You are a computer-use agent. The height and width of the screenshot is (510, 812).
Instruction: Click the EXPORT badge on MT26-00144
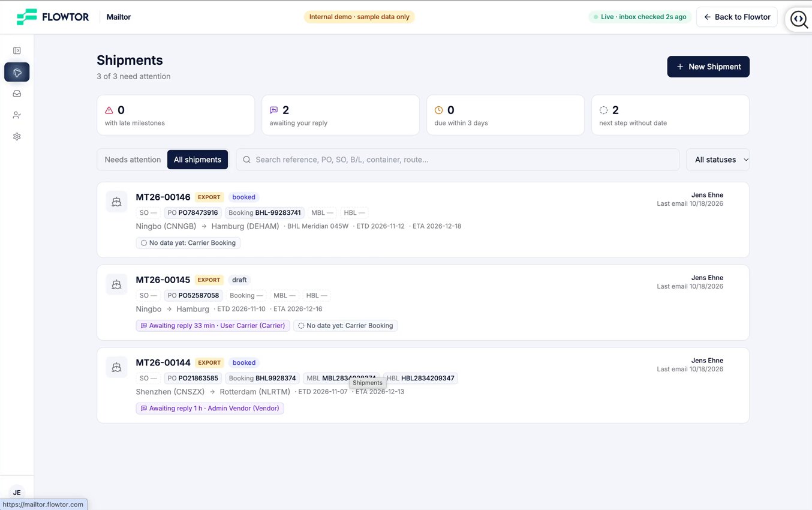coord(209,362)
